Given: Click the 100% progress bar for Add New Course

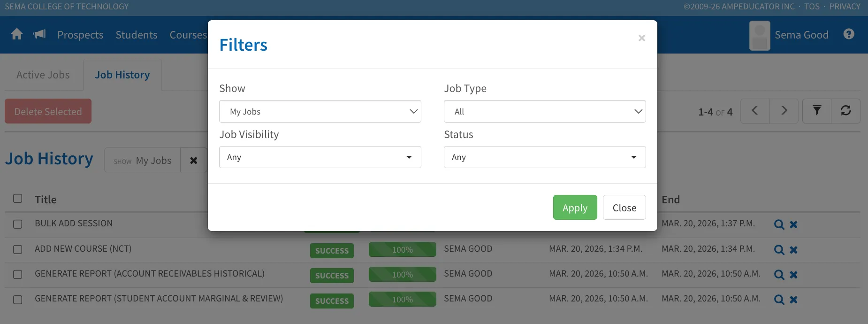Looking at the screenshot, I should point(403,250).
